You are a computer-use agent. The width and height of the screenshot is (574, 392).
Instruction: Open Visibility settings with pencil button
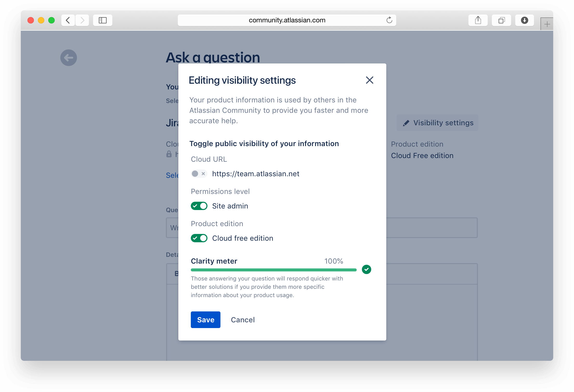coord(438,123)
